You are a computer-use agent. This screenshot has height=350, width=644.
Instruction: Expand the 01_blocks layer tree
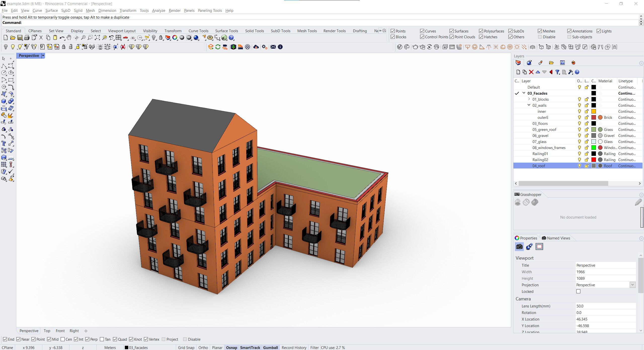pyautogui.click(x=529, y=99)
